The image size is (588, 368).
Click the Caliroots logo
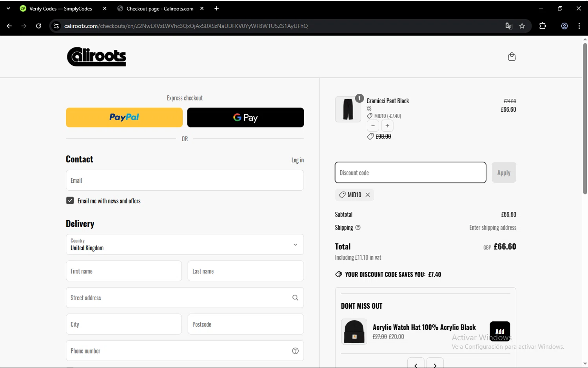[96, 56]
